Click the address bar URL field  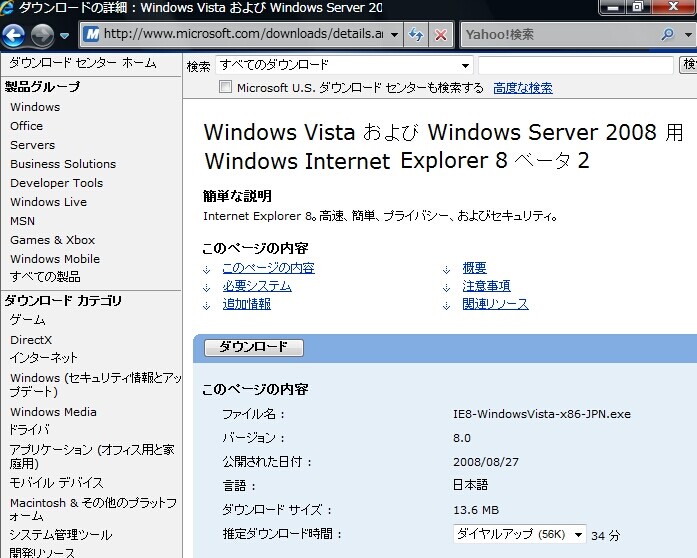click(x=243, y=34)
